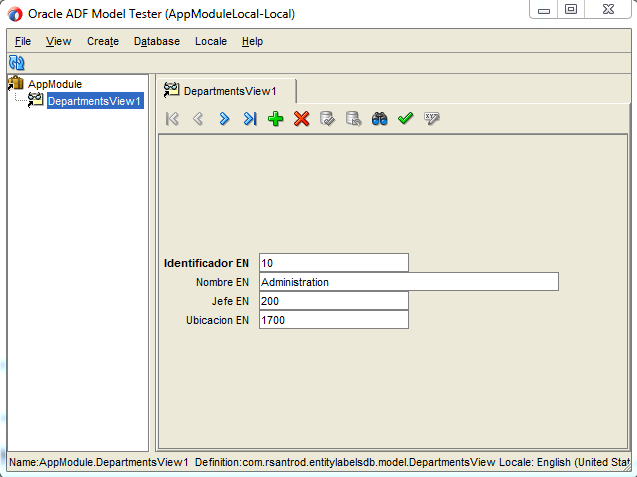Image resolution: width=637 pixels, height=477 pixels.
Task: Go to the next record
Action: (224, 119)
